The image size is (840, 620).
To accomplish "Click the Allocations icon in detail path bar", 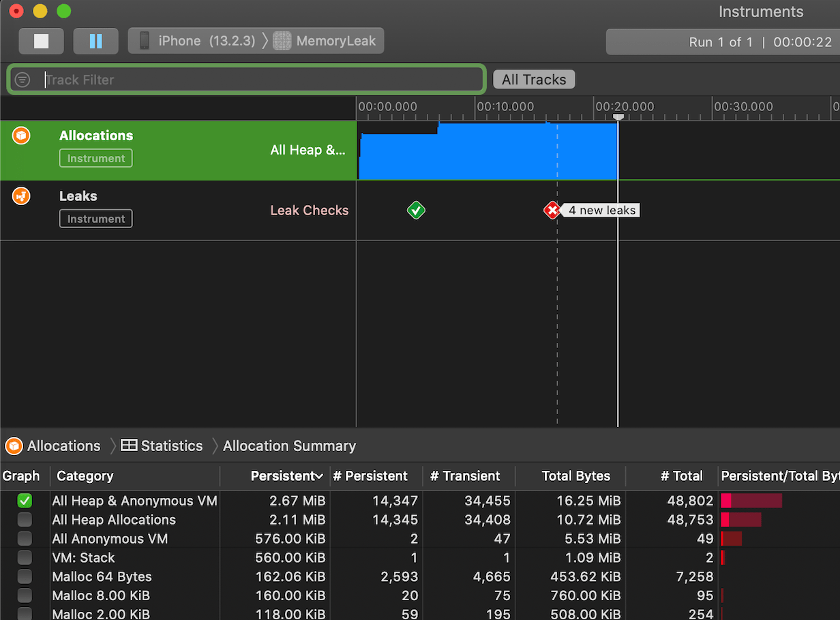I will 14,446.
